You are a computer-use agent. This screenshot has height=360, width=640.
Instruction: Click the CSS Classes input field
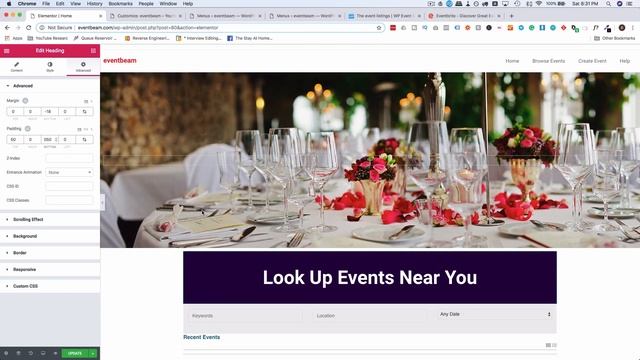69,200
